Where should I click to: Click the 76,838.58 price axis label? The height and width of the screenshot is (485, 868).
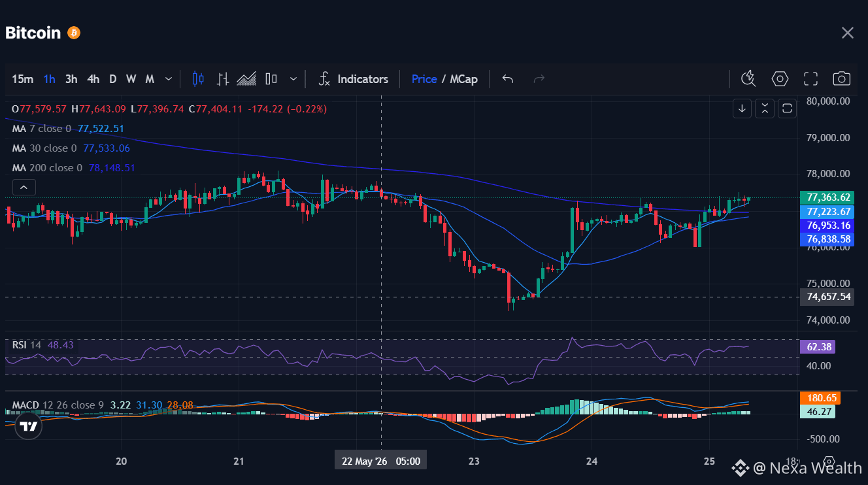pyautogui.click(x=827, y=240)
